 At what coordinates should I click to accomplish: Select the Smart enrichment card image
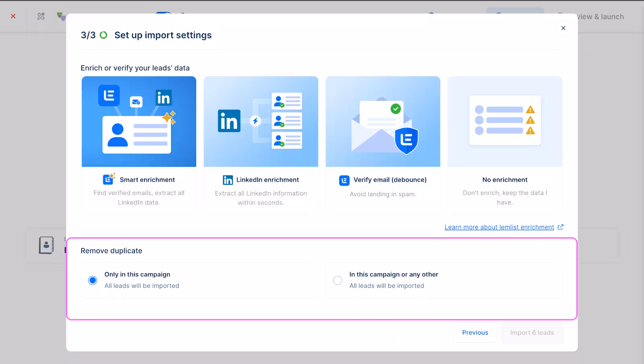click(x=139, y=122)
